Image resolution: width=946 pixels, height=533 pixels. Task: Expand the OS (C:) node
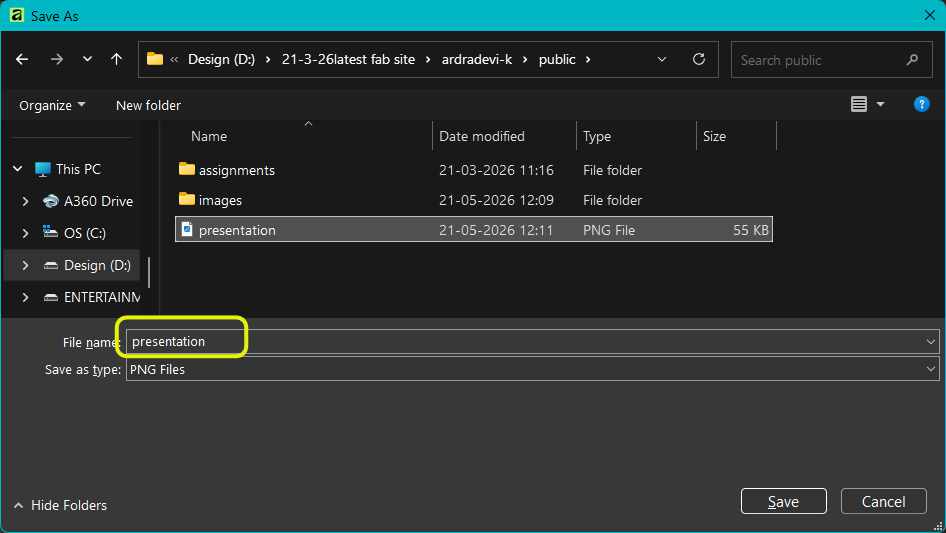[25, 233]
